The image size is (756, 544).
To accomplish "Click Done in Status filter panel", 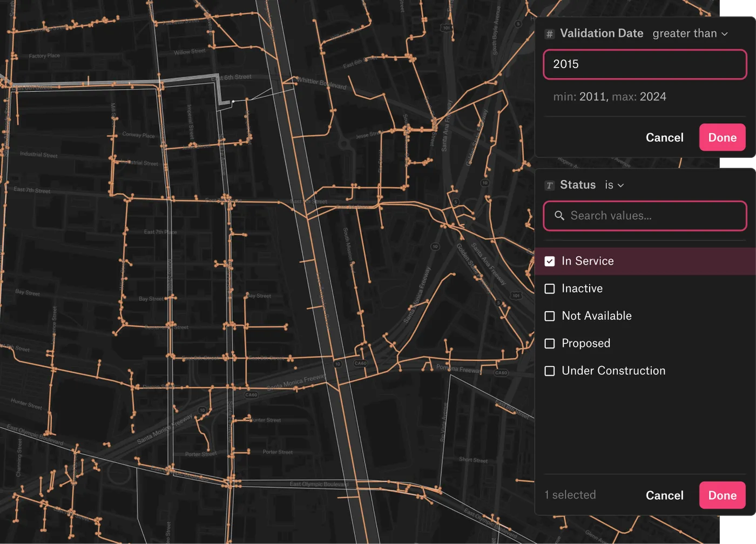I will click(723, 495).
